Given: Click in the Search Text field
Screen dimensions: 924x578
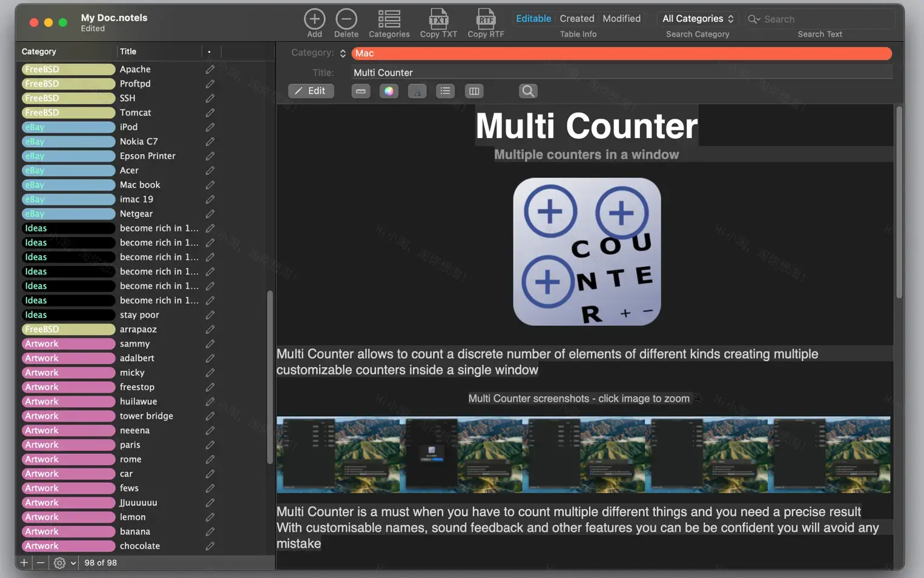Looking at the screenshot, I should [820, 19].
